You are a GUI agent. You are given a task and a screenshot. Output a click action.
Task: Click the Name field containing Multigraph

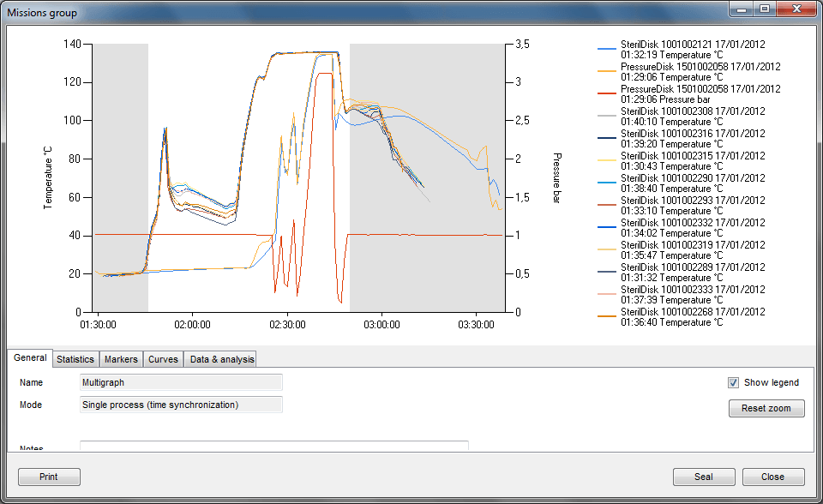pyautogui.click(x=181, y=382)
